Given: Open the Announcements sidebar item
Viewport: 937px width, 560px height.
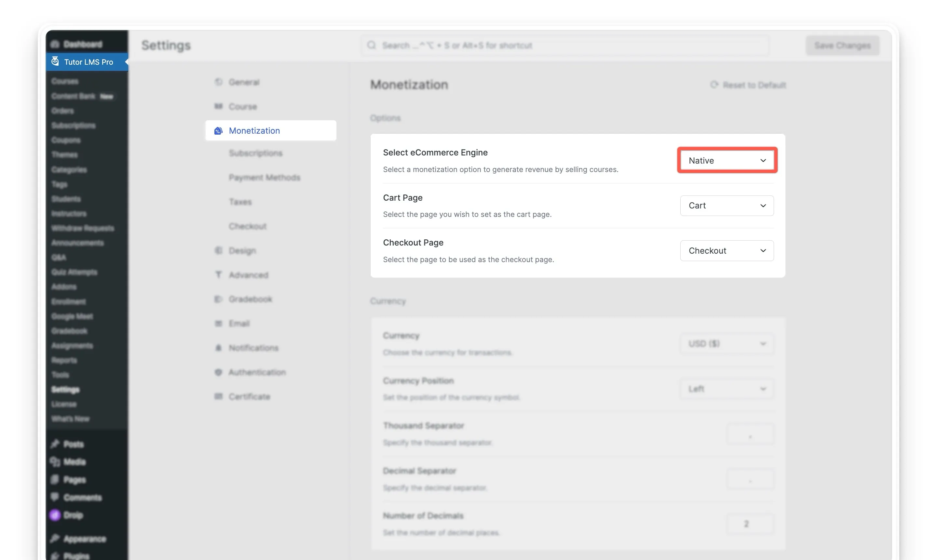Looking at the screenshot, I should point(77,243).
